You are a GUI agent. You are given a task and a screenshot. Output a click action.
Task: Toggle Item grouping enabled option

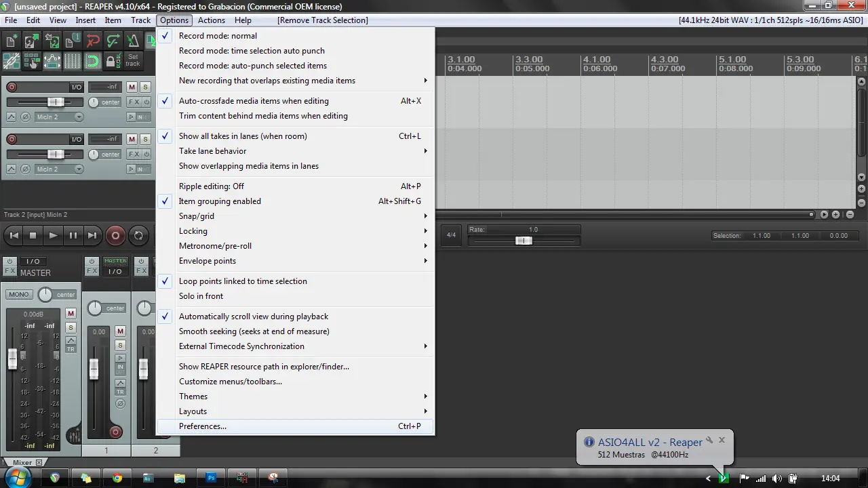point(296,201)
